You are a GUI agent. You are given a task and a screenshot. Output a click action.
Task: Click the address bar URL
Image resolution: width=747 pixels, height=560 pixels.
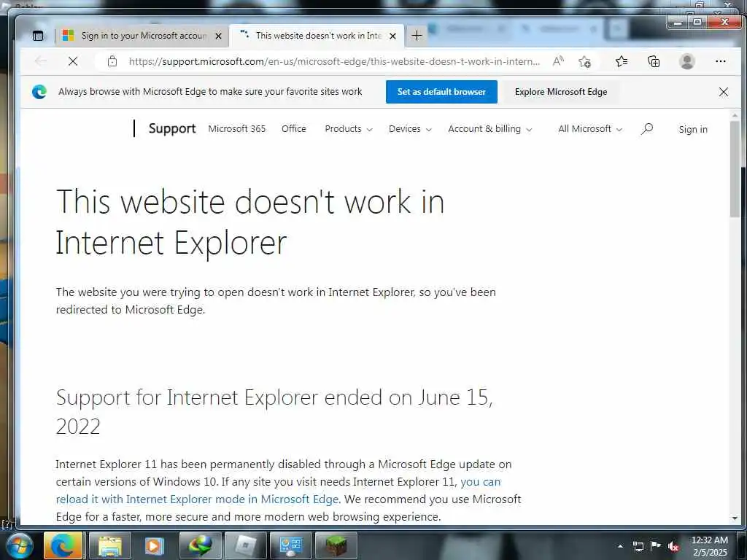point(334,61)
